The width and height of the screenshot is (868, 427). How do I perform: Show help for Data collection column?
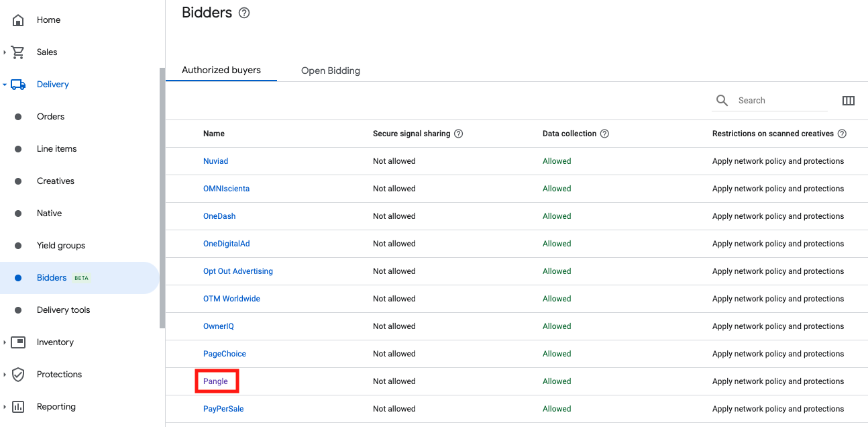click(604, 134)
